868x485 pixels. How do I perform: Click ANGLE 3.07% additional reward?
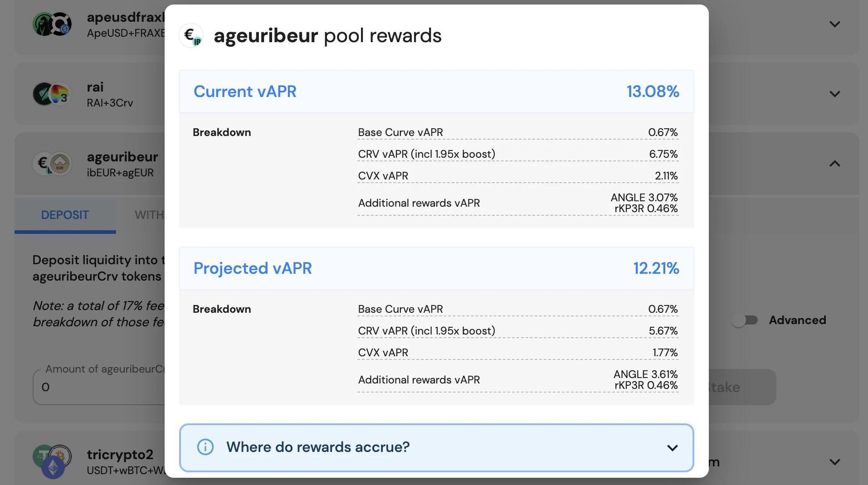(644, 198)
